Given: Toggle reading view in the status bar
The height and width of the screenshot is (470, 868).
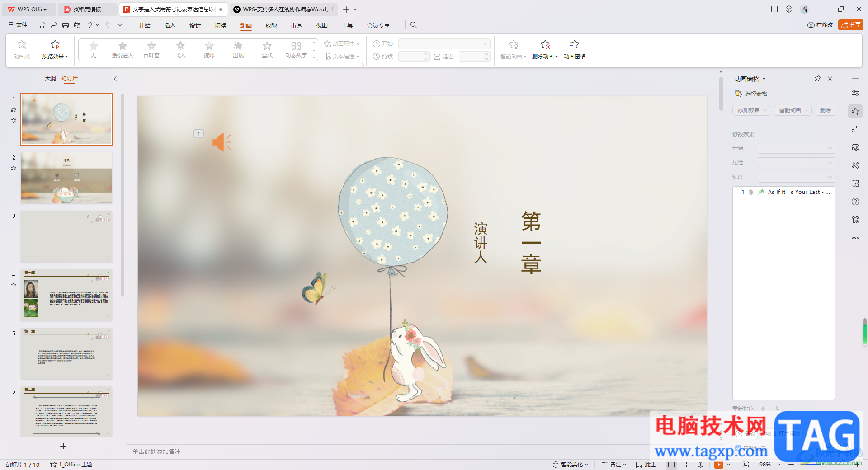Looking at the screenshot, I should coord(700,465).
